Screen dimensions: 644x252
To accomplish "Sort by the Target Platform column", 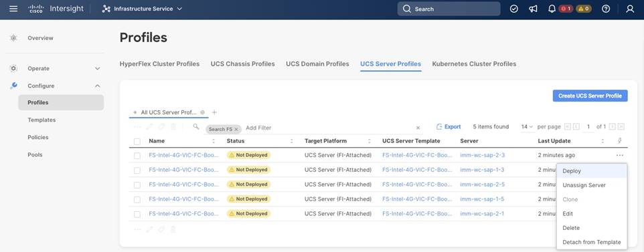I will coord(370,141).
